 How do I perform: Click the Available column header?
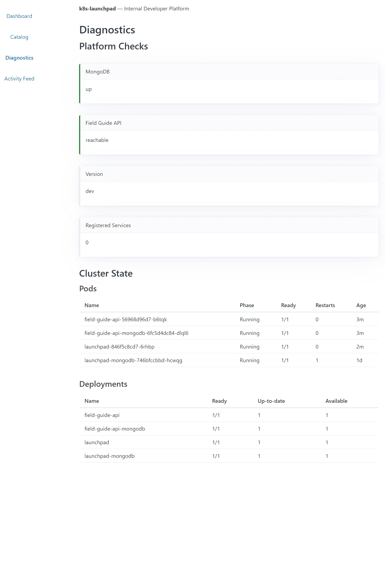336,401
